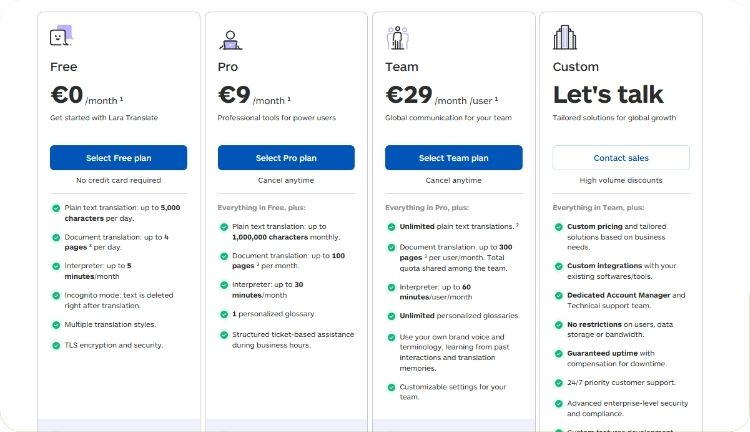750x432 pixels.
Task: Click checkmark beside Dedicated Account Manager
Action: coord(559,296)
